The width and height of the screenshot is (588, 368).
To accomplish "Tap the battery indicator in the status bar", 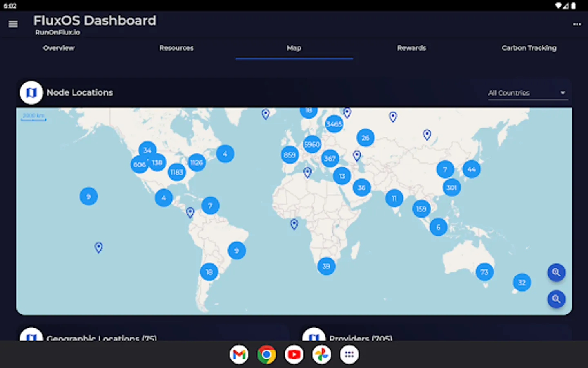I will pos(573,6).
